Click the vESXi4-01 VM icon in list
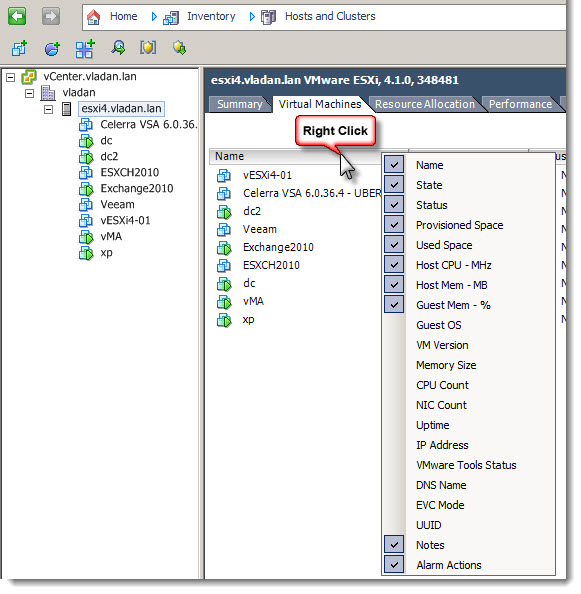Viewport: 581px width, 594px height. pyautogui.click(x=224, y=175)
